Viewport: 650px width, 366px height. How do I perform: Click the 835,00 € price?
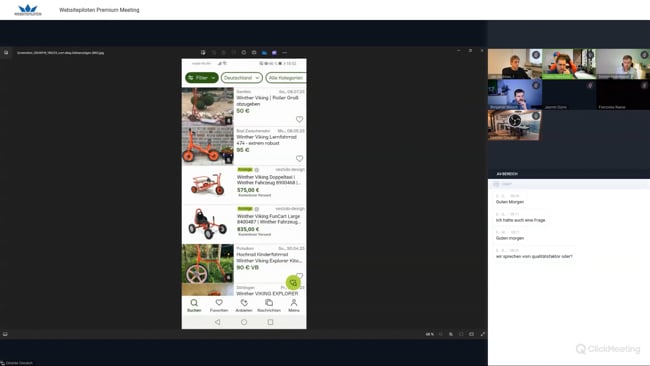tap(248, 229)
